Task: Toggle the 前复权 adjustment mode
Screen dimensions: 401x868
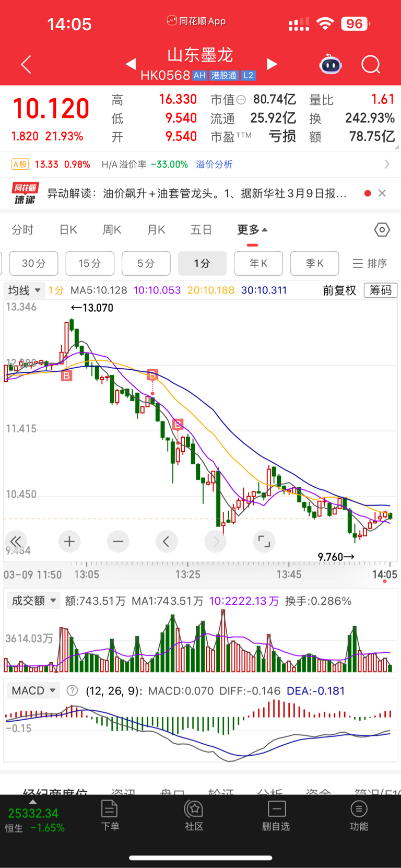Action: pos(339,290)
